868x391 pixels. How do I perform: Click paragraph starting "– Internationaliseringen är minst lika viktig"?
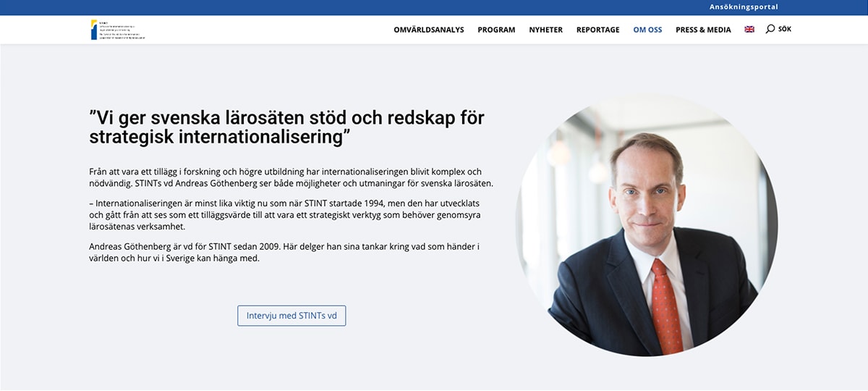coord(285,215)
